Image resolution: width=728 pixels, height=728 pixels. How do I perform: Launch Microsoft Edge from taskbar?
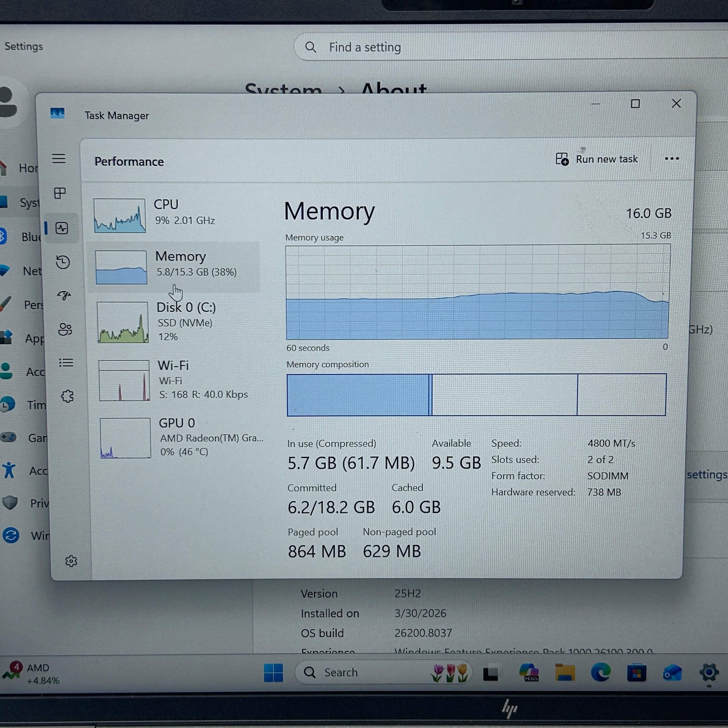601,672
